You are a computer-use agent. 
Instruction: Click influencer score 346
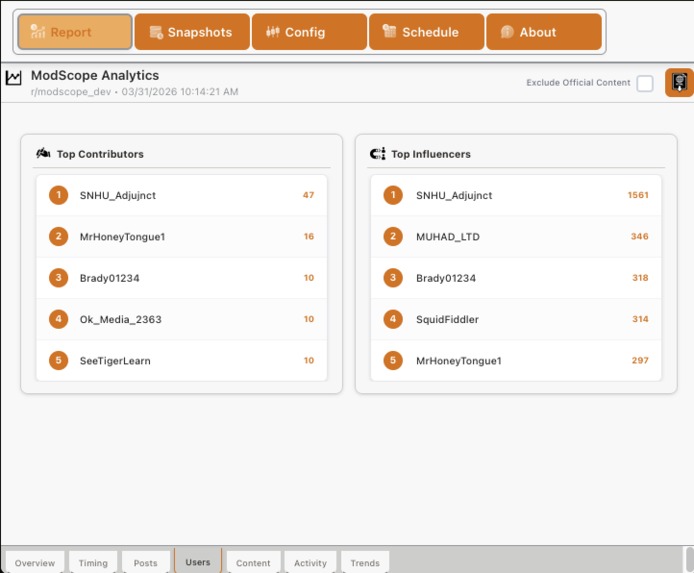pos(640,236)
